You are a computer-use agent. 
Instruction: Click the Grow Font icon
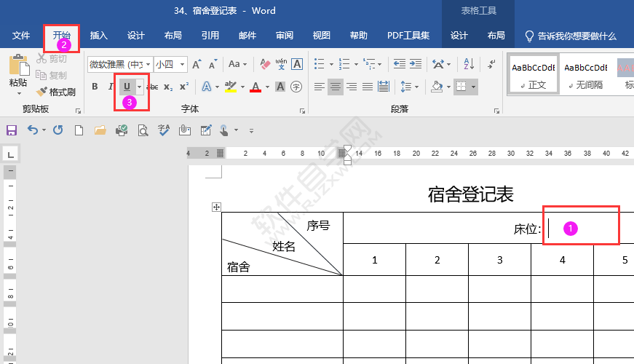click(197, 64)
